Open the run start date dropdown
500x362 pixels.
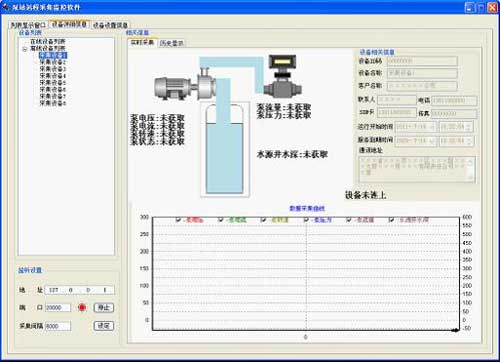click(432, 127)
